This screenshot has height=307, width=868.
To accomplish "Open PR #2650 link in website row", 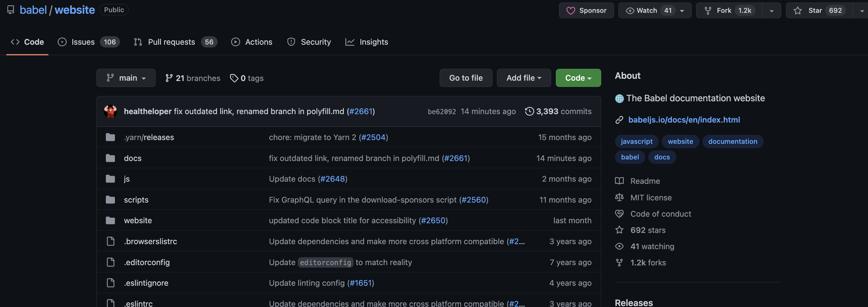I will [x=433, y=220].
